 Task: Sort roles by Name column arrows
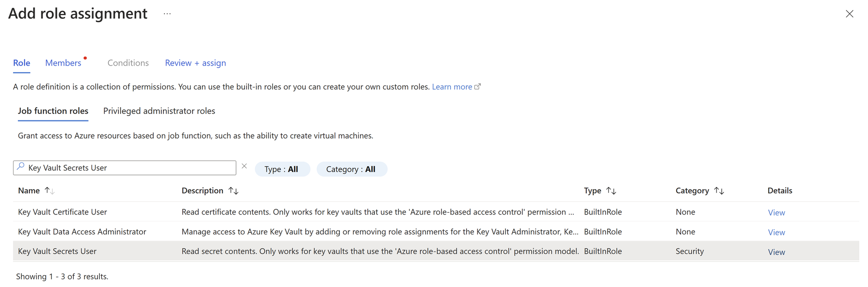(x=49, y=191)
